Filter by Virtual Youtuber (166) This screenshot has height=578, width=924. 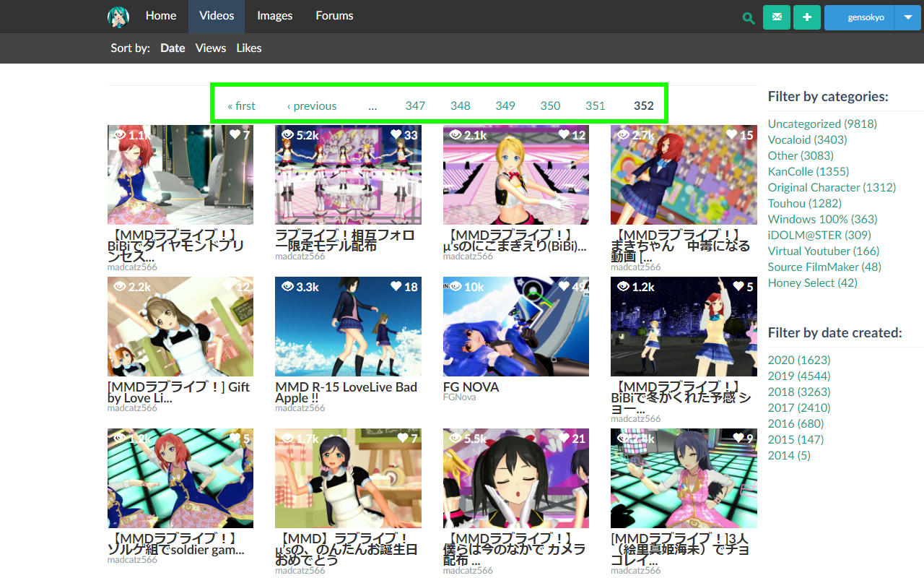[824, 251]
